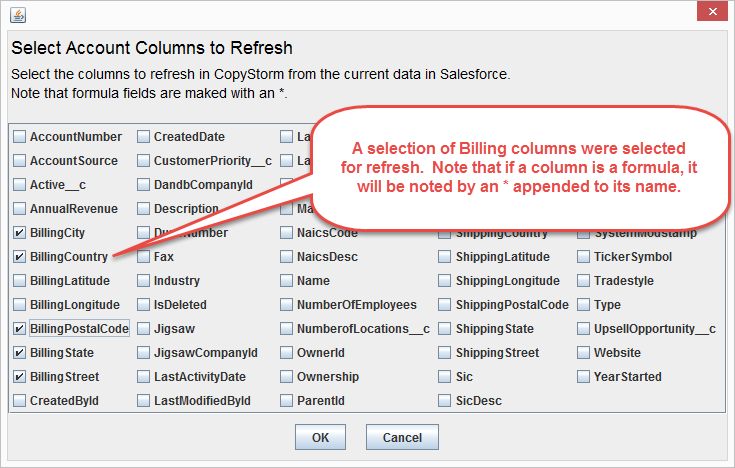This screenshot has width=735, height=468.
Task: Enable LastActivityDate checkbox
Action: click(x=143, y=377)
